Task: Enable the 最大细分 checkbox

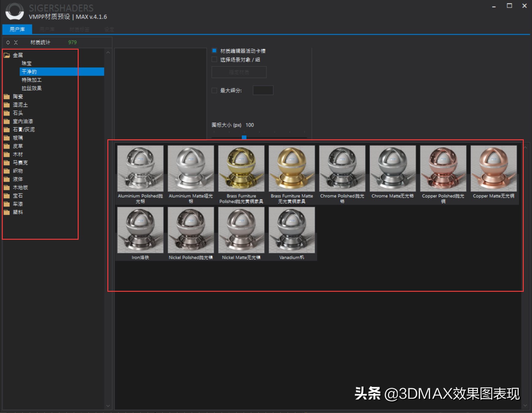Action: coord(214,90)
